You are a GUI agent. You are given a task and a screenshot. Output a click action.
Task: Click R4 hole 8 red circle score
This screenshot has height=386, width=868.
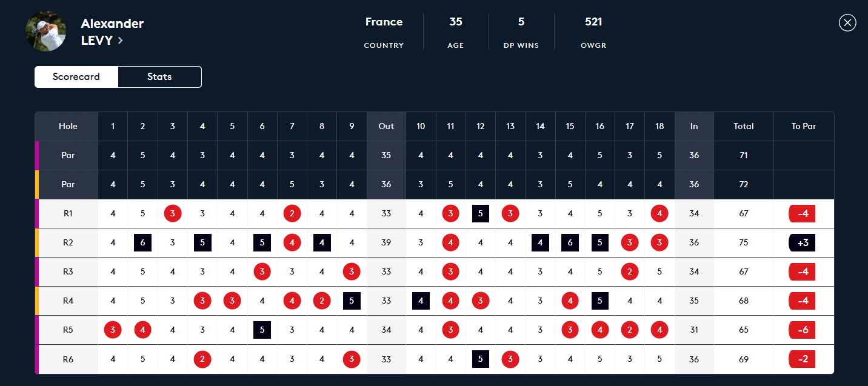point(322,301)
